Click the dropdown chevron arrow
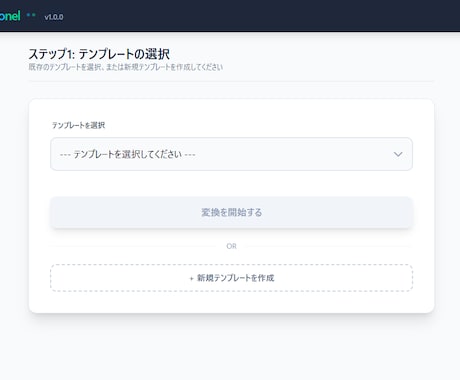This screenshot has height=380, width=460. pos(398,154)
